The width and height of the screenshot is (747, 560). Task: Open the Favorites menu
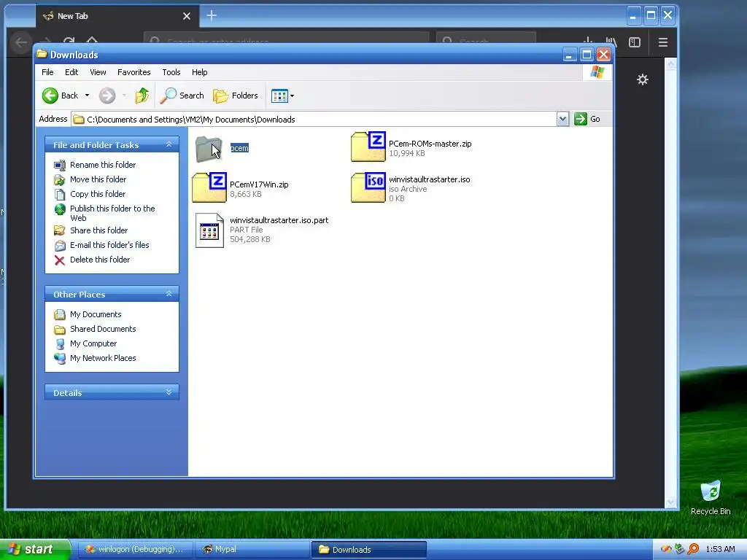(134, 72)
